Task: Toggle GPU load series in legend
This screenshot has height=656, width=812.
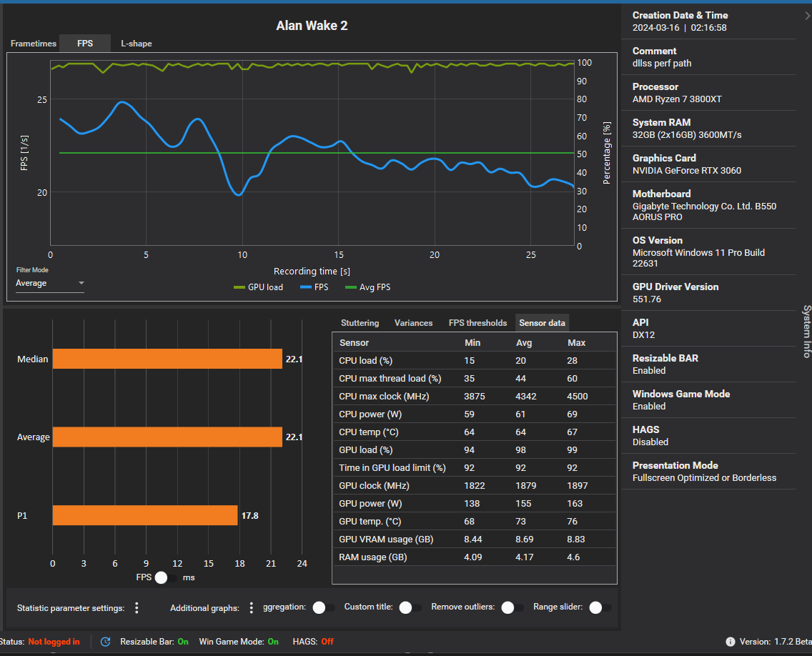Action: pos(259,287)
